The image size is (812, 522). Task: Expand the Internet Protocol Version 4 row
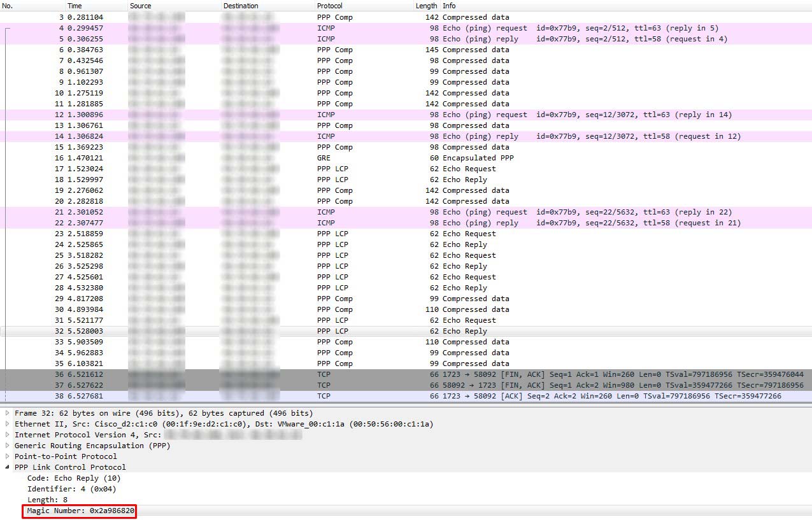click(8, 435)
